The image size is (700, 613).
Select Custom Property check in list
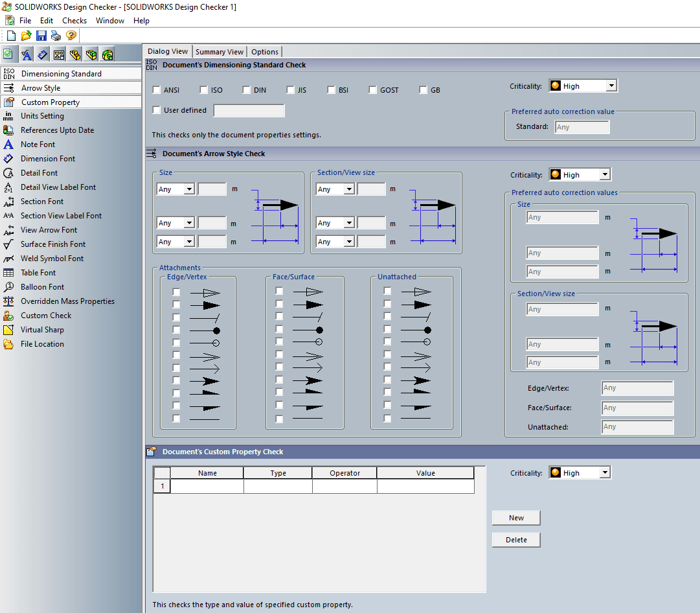click(71, 102)
